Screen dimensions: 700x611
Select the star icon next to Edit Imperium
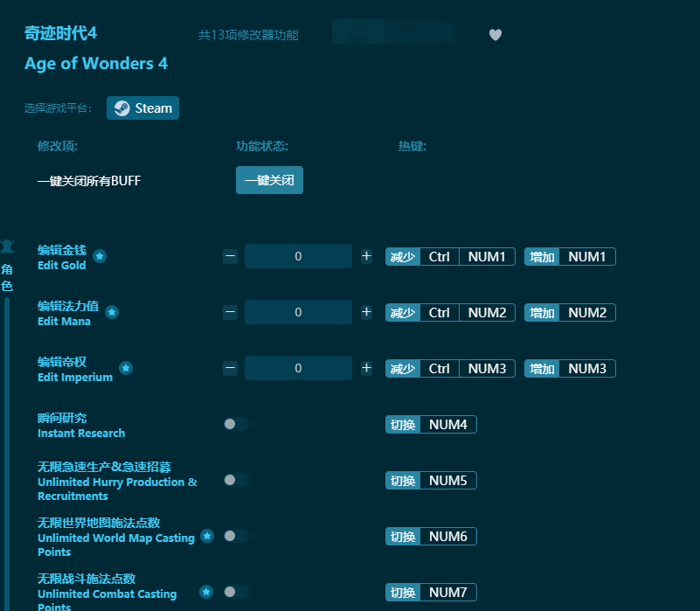pos(126,368)
